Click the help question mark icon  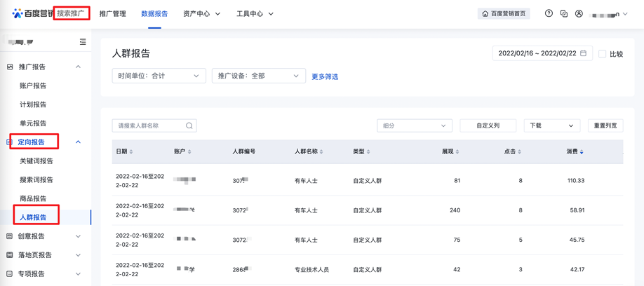coord(549,13)
